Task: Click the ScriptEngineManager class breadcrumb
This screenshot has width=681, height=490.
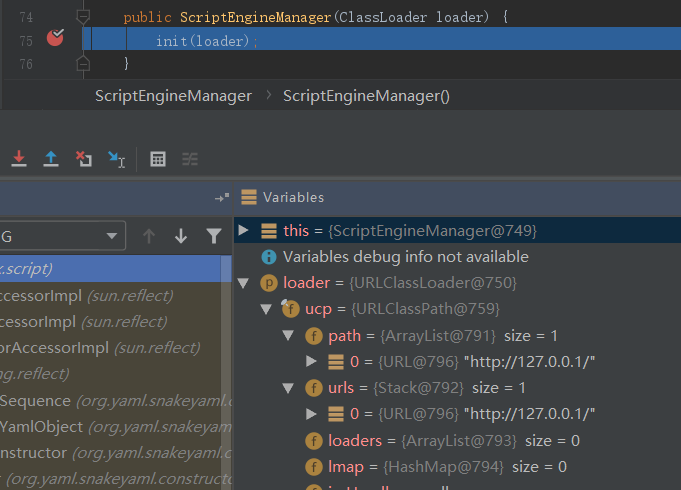Action: click(x=173, y=96)
